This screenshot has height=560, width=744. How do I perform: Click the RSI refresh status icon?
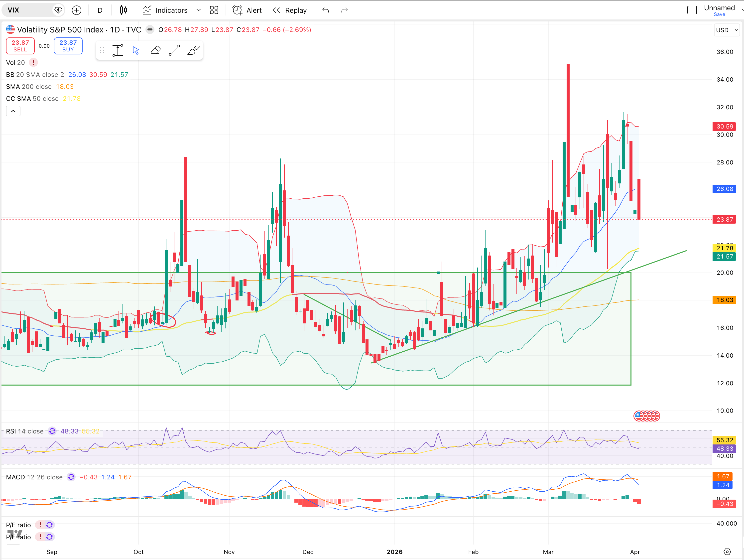coord(52,431)
